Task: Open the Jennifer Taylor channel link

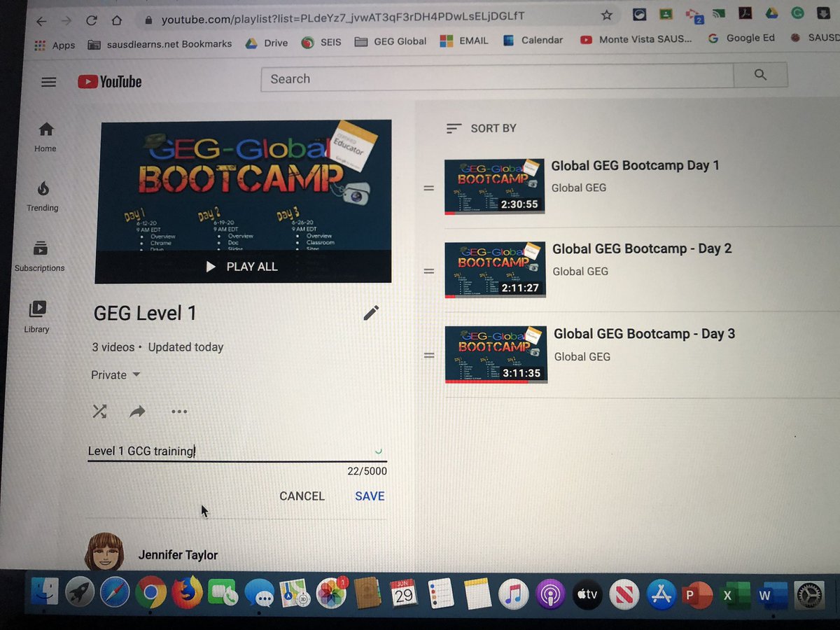Action: coord(178,555)
